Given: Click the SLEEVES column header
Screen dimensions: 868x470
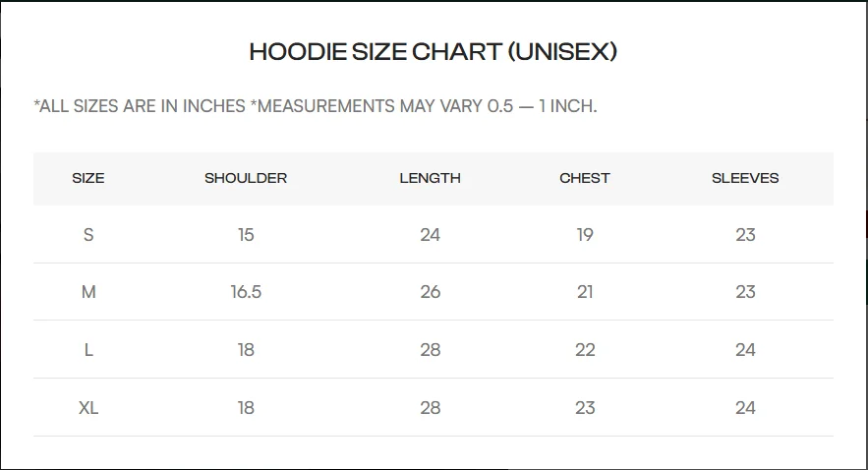Looking at the screenshot, I should coord(745,178).
